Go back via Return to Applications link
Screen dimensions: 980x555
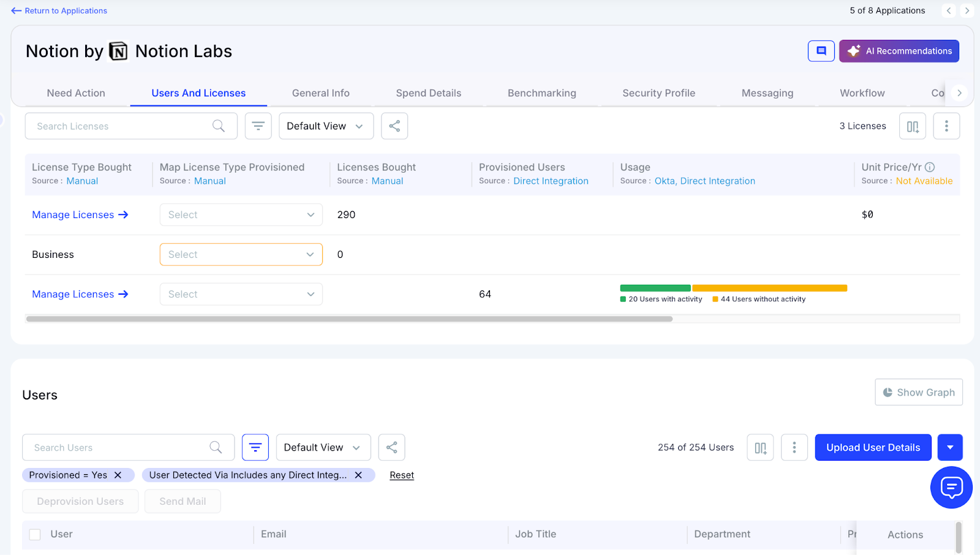tap(59, 10)
